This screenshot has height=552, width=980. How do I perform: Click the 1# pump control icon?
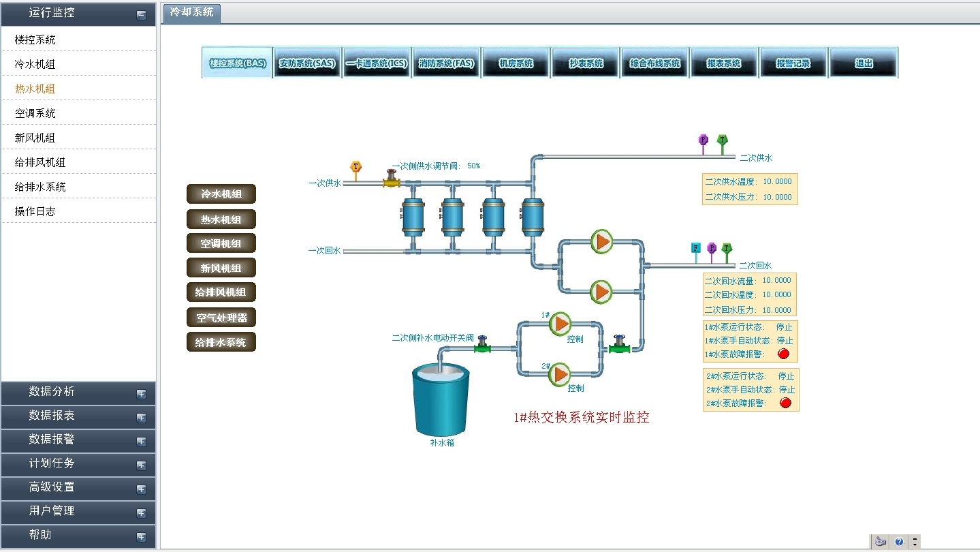point(560,324)
